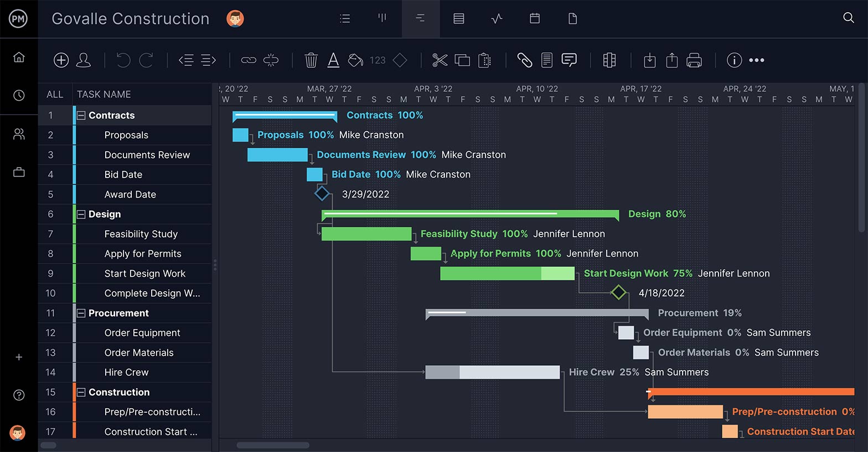Open the paint bucket fill color tool

pyautogui.click(x=355, y=60)
